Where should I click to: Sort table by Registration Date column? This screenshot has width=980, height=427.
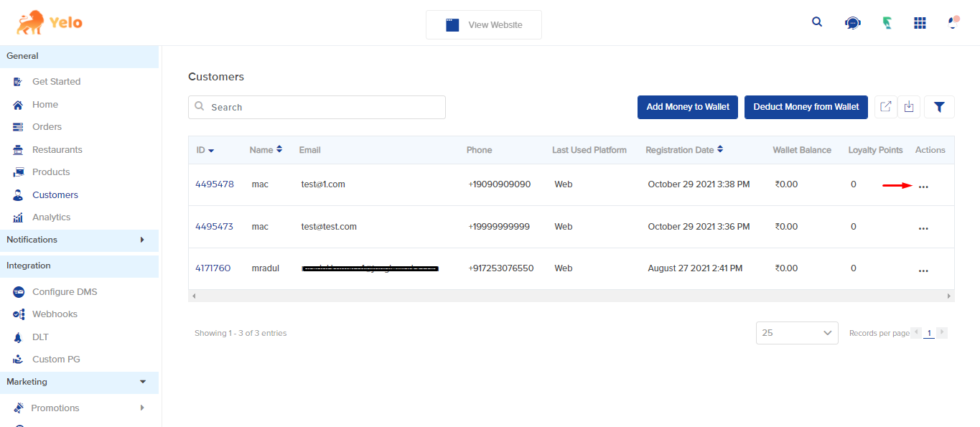point(684,150)
